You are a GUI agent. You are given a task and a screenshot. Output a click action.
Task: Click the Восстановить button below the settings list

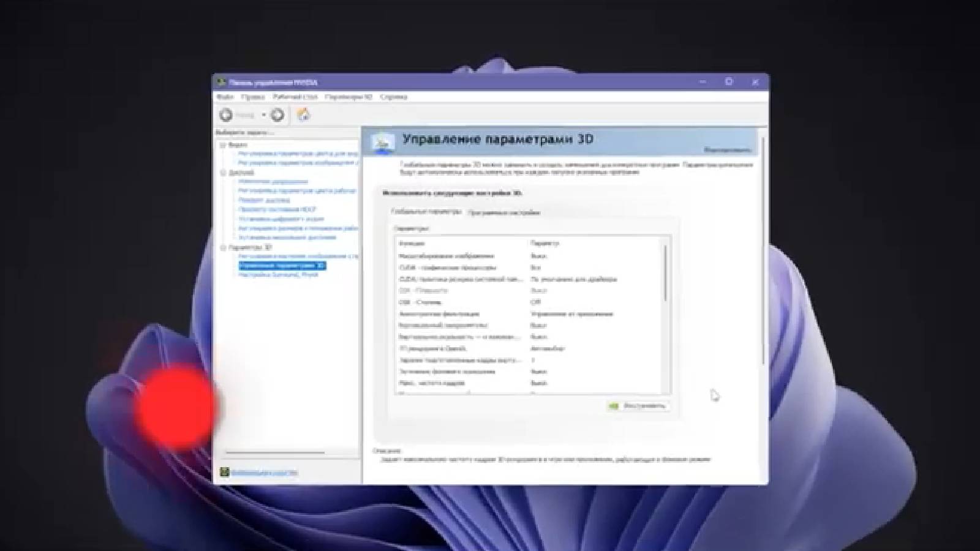tap(638, 406)
